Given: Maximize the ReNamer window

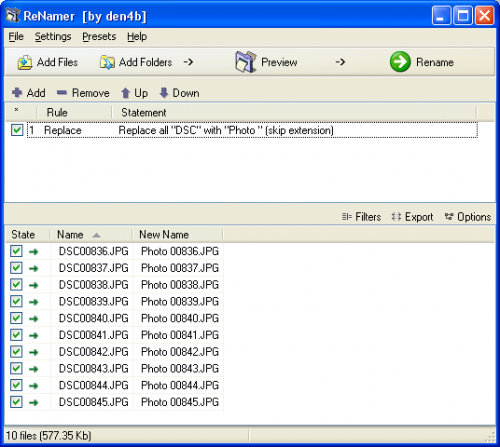Looking at the screenshot, I should 463,15.
